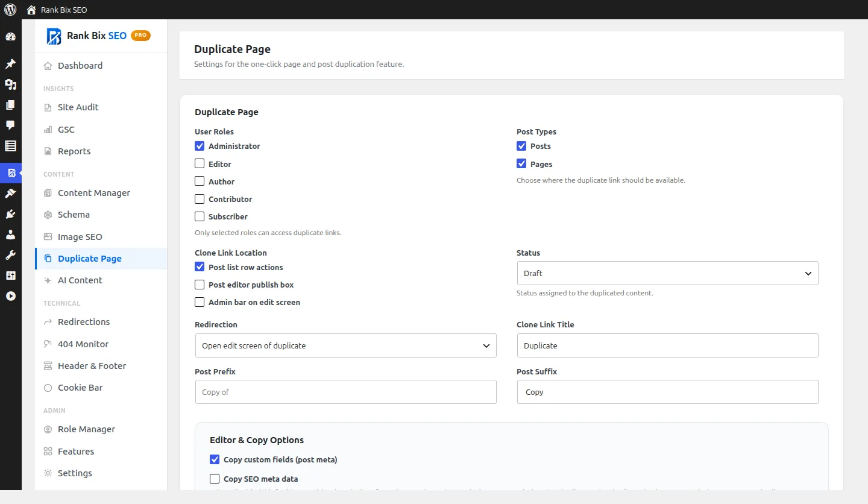The width and height of the screenshot is (868, 504).
Task: Open the Media library icon
Action: [10, 84]
